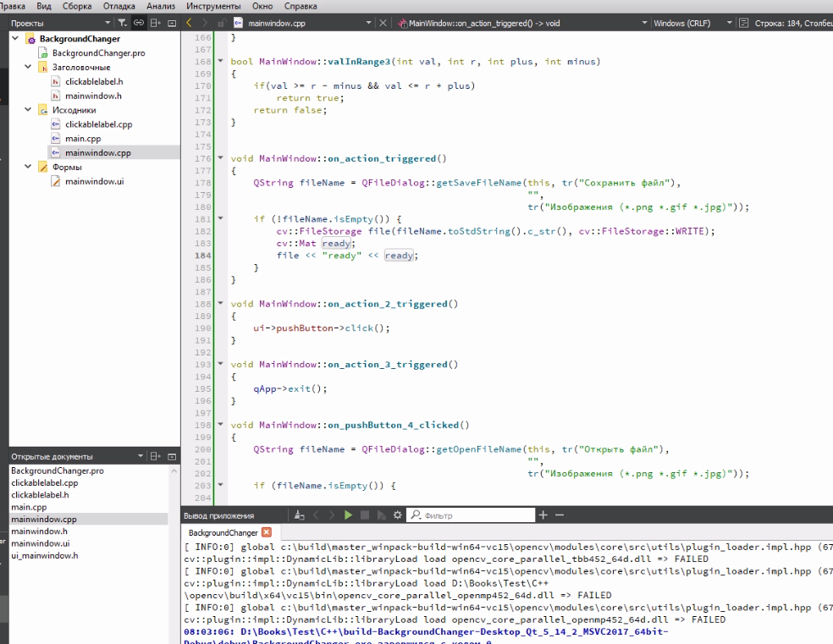Click the scroll up arrow of Open Documents
Viewport: 833px width, 644px height.
pos(174,471)
